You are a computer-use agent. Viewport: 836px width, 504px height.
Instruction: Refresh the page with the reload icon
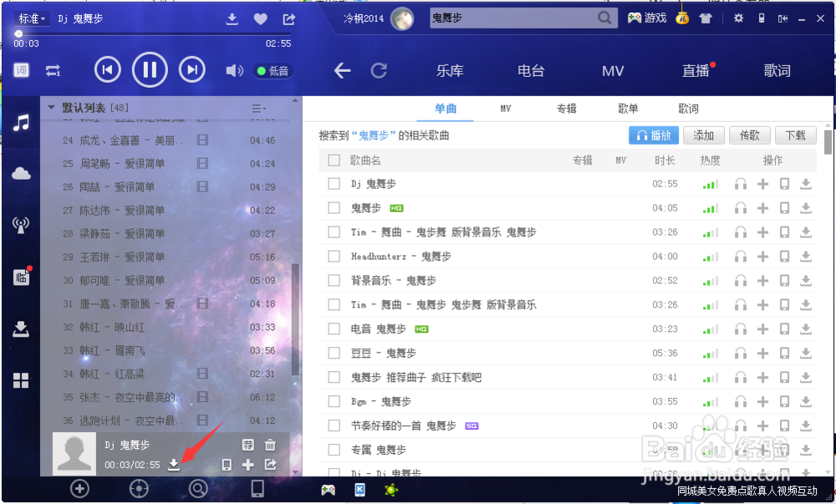pos(379,70)
